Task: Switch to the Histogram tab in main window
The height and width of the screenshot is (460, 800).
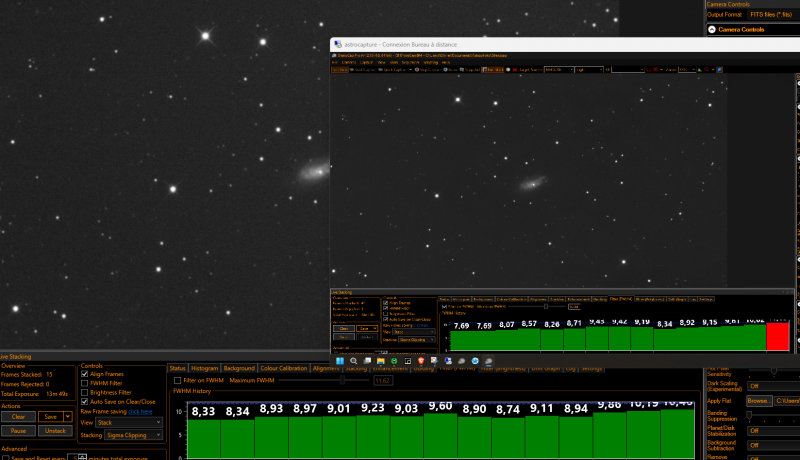Action: point(204,368)
